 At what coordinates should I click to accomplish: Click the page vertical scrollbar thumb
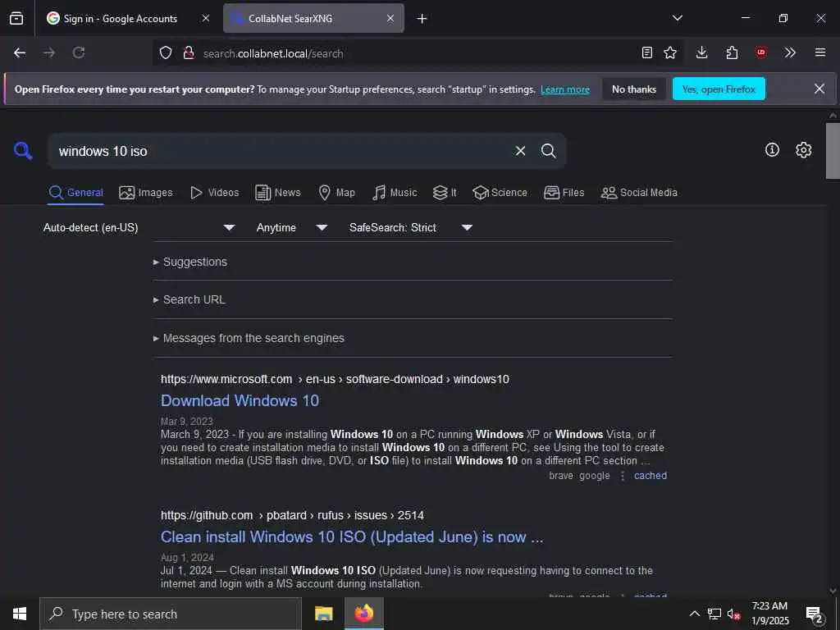point(833,151)
